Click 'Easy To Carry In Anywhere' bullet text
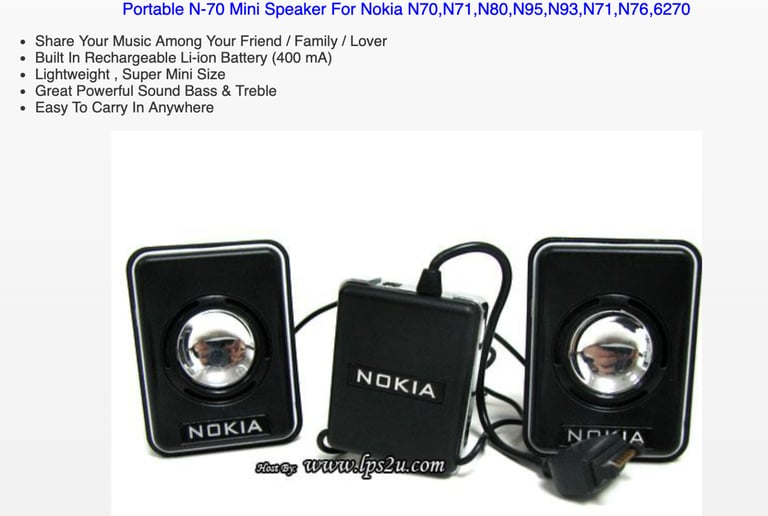Viewport: 768px width, 516px height. 124,108
